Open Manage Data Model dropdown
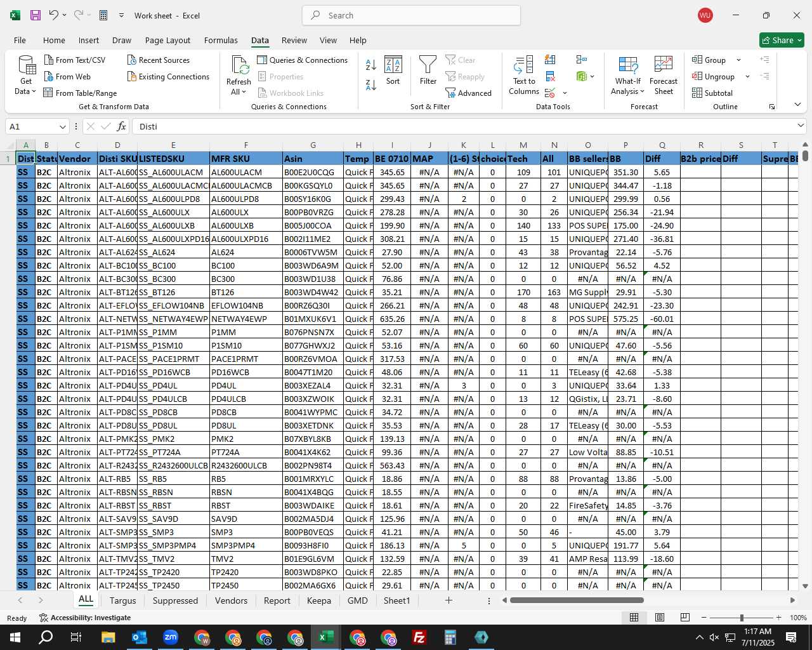The height and width of the screenshot is (650, 812). coord(586,77)
